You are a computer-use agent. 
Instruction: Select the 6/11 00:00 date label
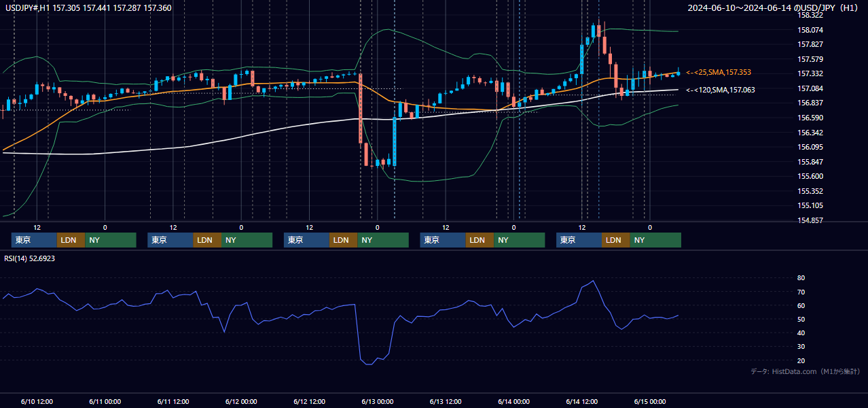coord(105,402)
